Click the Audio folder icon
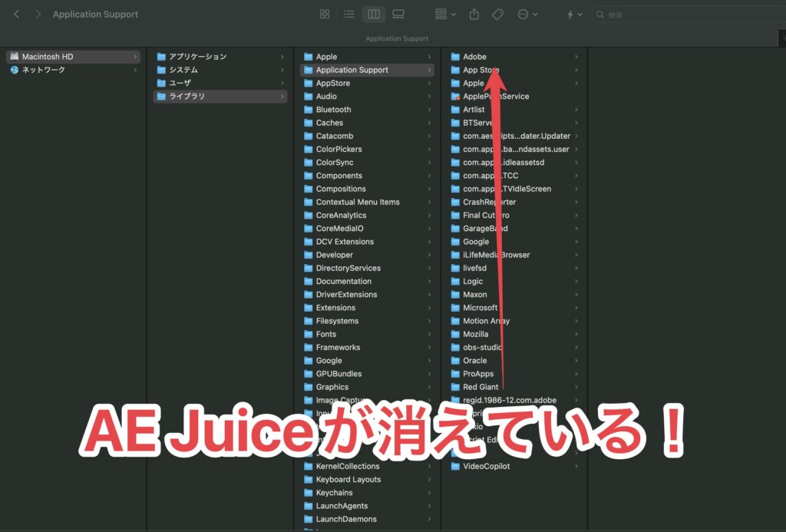 tap(309, 96)
